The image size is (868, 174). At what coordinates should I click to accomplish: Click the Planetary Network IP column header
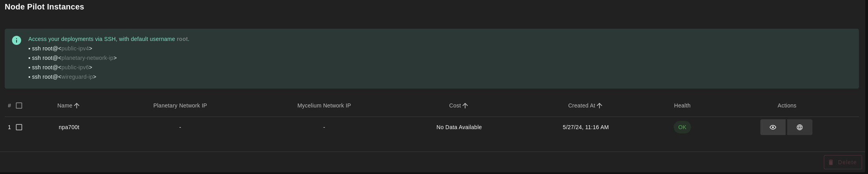(x=180, y=106)
